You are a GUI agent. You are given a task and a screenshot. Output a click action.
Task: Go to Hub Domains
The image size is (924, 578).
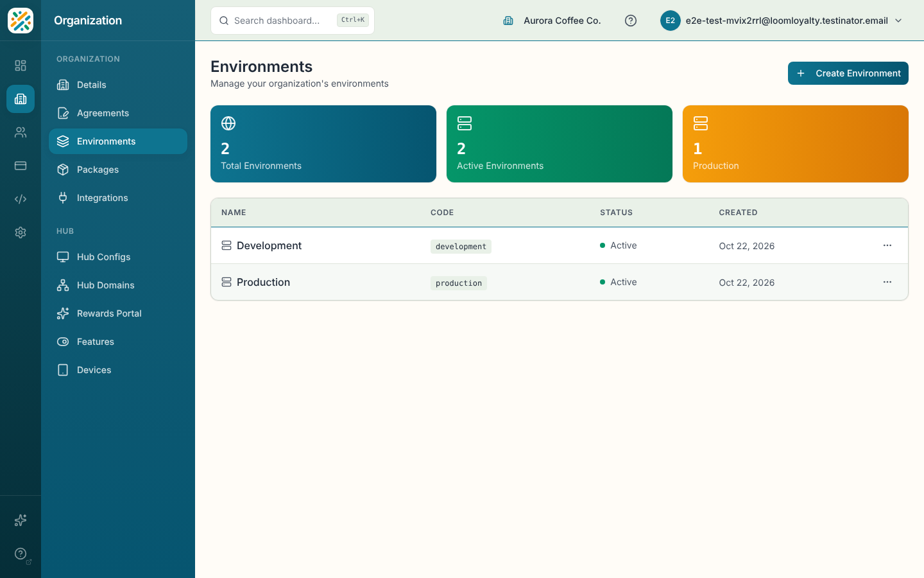(118, 285)
